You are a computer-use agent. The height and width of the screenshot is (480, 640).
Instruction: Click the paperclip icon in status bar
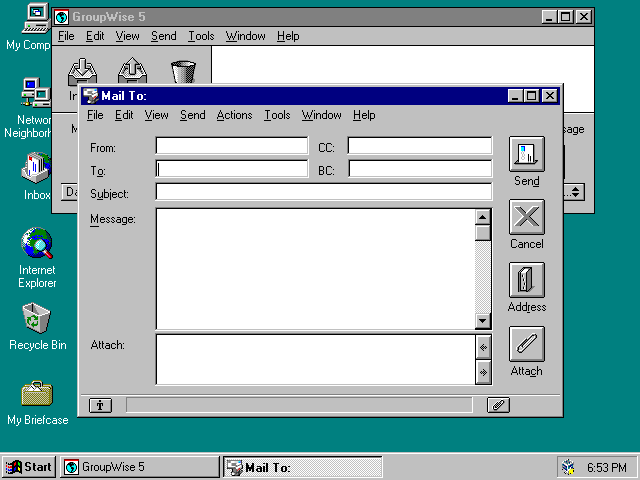tap(498, 405)
